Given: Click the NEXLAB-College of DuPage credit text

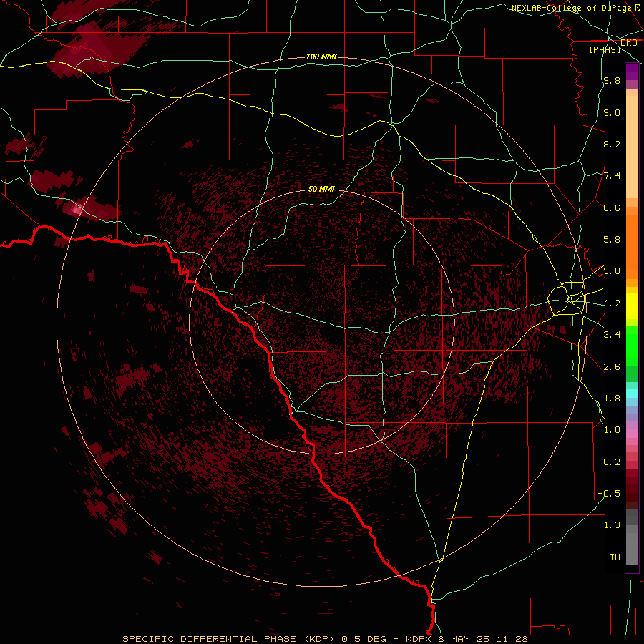Looking at the screenshot, I should [x=572, y=8].
